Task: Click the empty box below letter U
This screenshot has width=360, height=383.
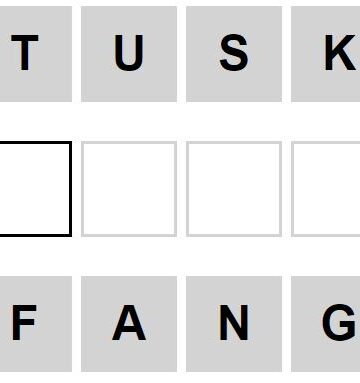Action: tap(129, 189)
